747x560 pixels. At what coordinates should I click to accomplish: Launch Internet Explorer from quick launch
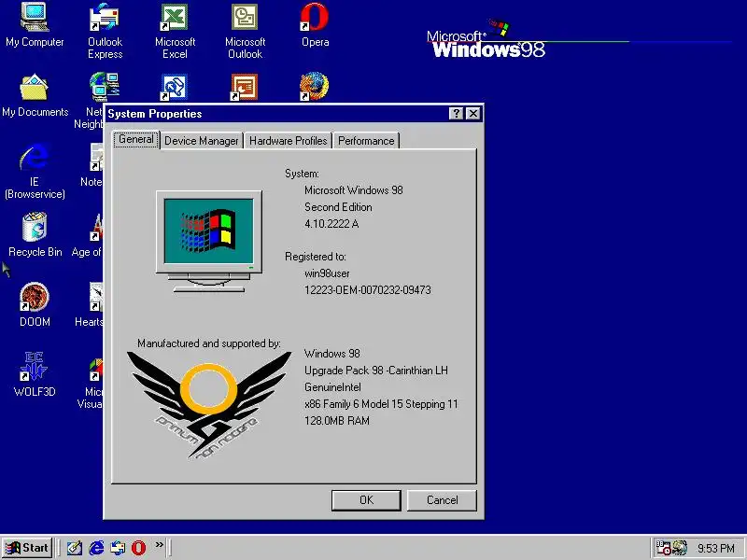[x=96, y=548]
